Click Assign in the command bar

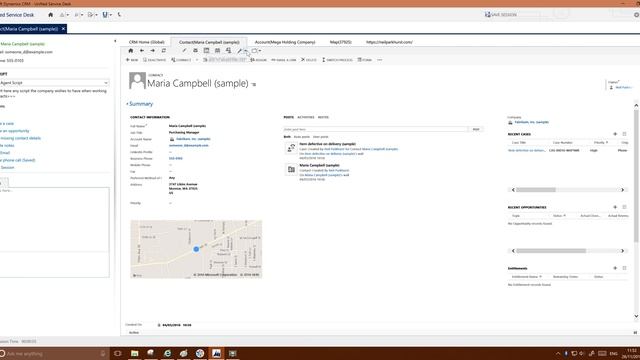[x=258, y=60]
